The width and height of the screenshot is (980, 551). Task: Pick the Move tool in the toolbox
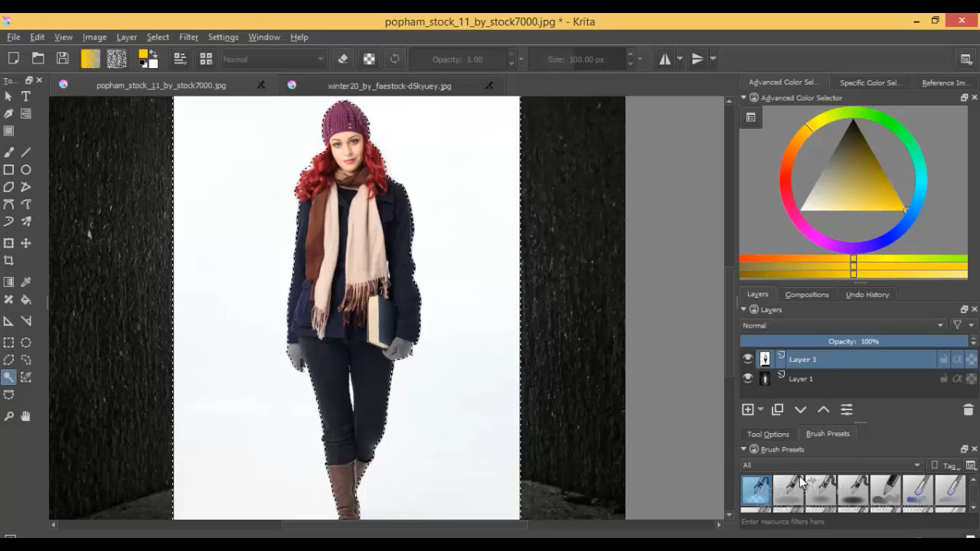click(26, 243)
